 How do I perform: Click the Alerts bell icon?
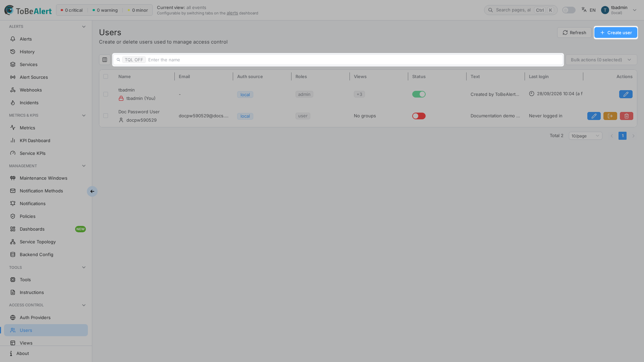13,39
